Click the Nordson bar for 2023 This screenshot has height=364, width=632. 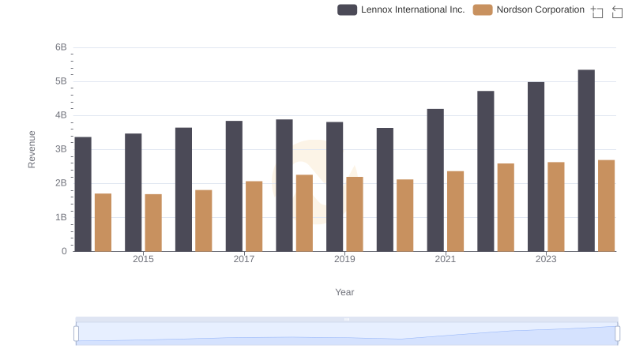(556, 207)
